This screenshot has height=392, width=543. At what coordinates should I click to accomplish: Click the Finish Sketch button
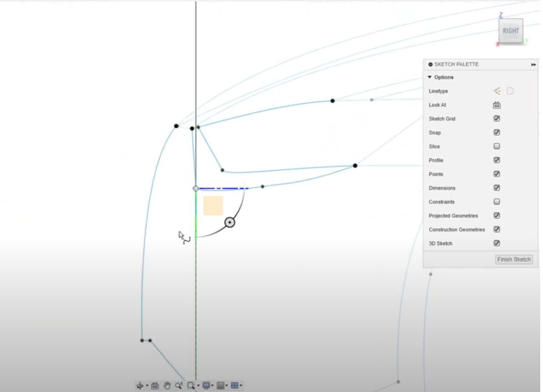click(514, 260)
